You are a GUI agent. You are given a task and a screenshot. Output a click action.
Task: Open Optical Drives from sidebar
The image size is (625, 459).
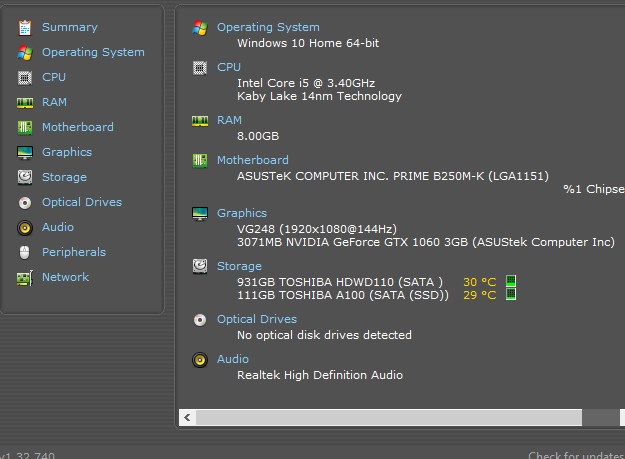[x=82, y=202]
